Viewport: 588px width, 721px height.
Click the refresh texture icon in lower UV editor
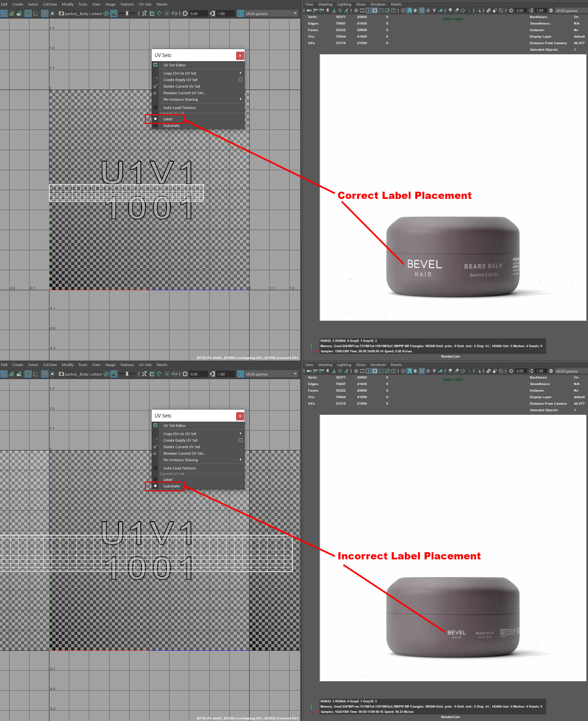(160, 374)
